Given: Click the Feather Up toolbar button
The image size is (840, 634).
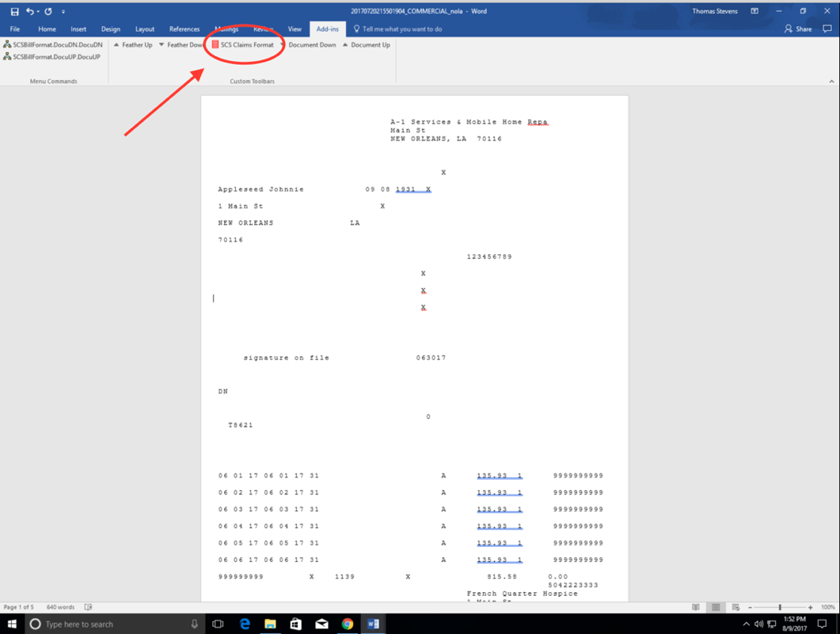Looking at the screenshot, I should click(133, 45).
